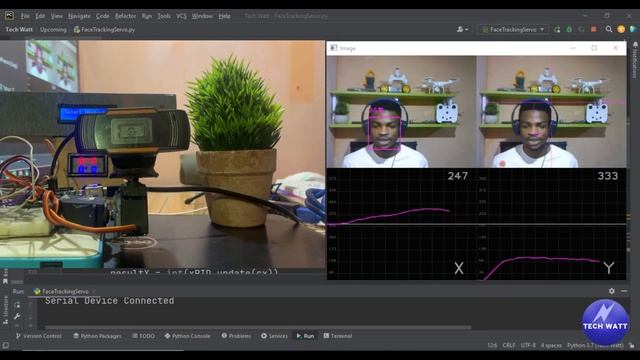Open the Tools menu
The image size is (640, 360).
164,16
